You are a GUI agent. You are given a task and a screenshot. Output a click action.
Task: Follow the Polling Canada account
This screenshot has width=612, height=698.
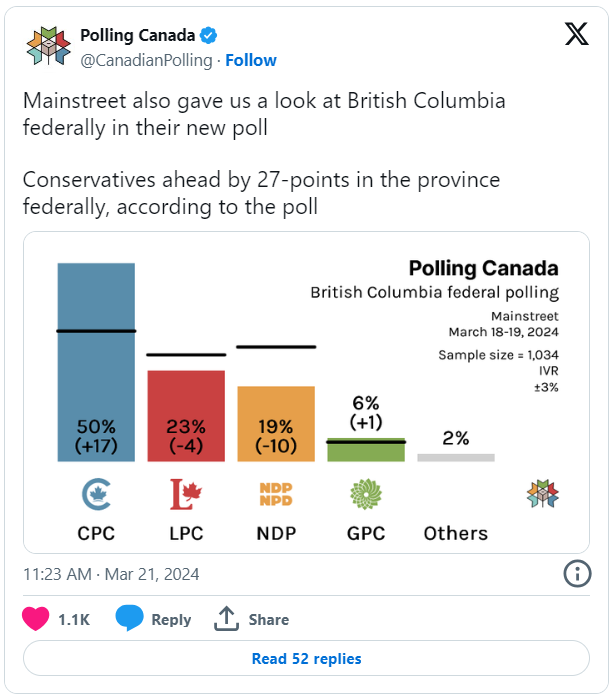click(x=251, y=60)
